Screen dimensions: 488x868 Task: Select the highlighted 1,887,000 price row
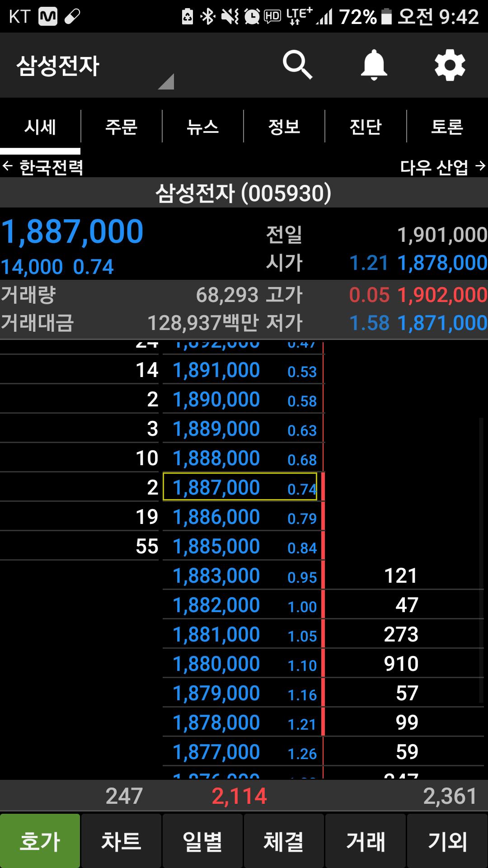pos(239,487)
